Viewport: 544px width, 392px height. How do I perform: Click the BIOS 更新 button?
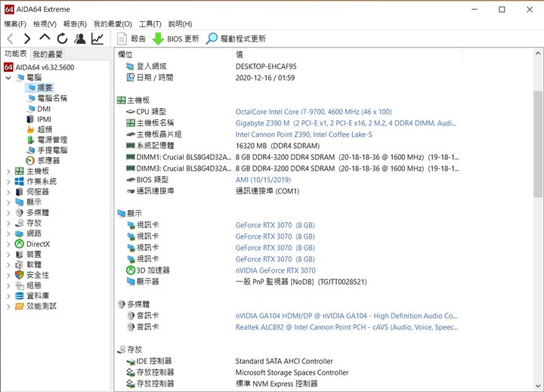click(175, 39)
